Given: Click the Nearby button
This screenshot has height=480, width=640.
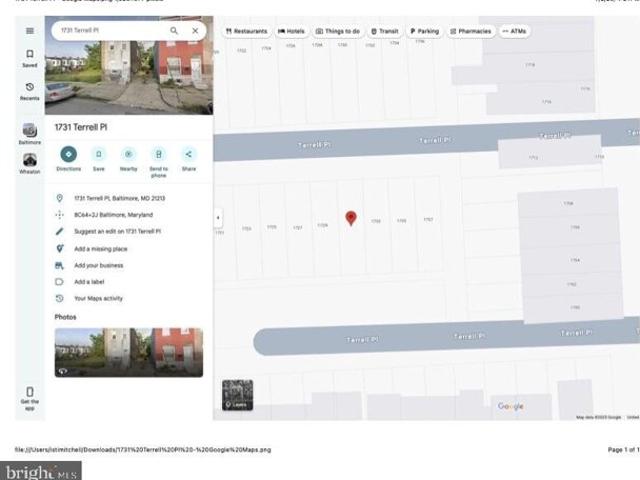Looking at the screenshot, I should click(x=129, y=159).
